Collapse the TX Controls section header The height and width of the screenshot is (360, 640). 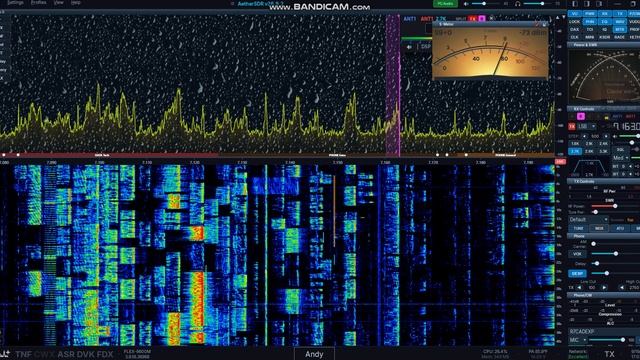[603, 182]
